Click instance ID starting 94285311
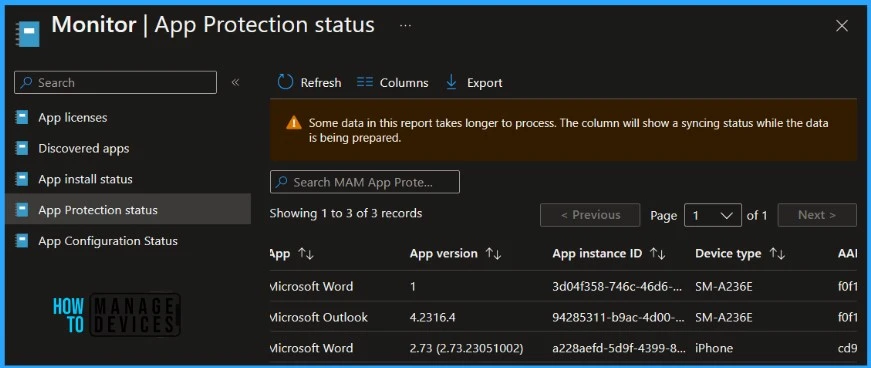Screen dimensions: 871x368 click(619, 317)
